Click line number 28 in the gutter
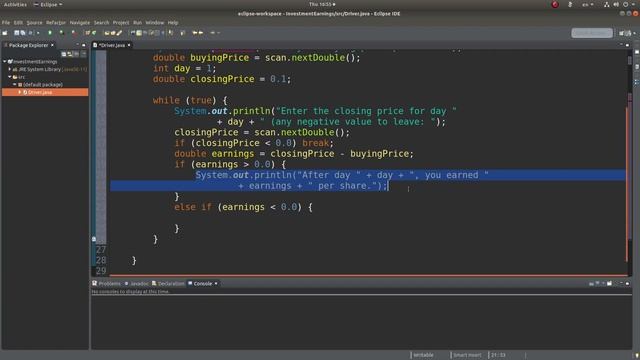Screen dimensions: 640x360 [x=100, y=260]
